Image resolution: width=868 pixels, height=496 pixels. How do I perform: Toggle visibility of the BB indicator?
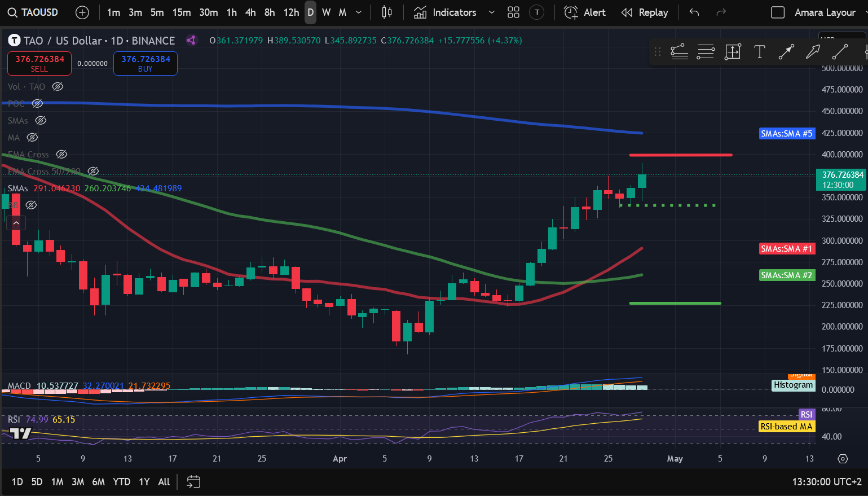[32, 205]
